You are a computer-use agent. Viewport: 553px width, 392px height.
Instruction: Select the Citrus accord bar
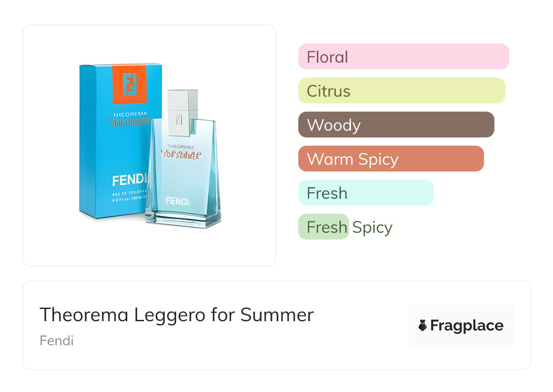point(401,91)
